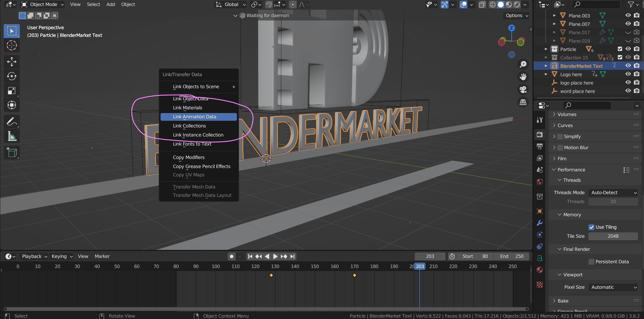644x319 pixels.
Task: Select the Move tool
Action: tap(12, 62)
